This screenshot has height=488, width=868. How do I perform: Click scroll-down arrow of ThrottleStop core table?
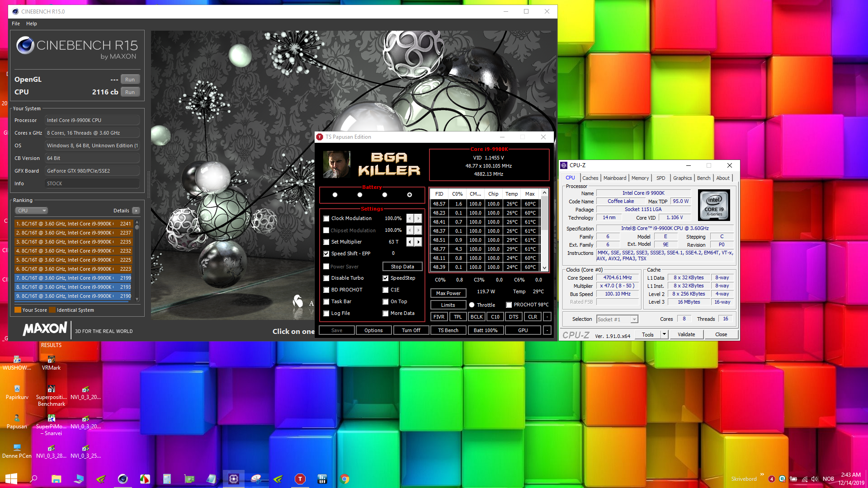point(545,267)
